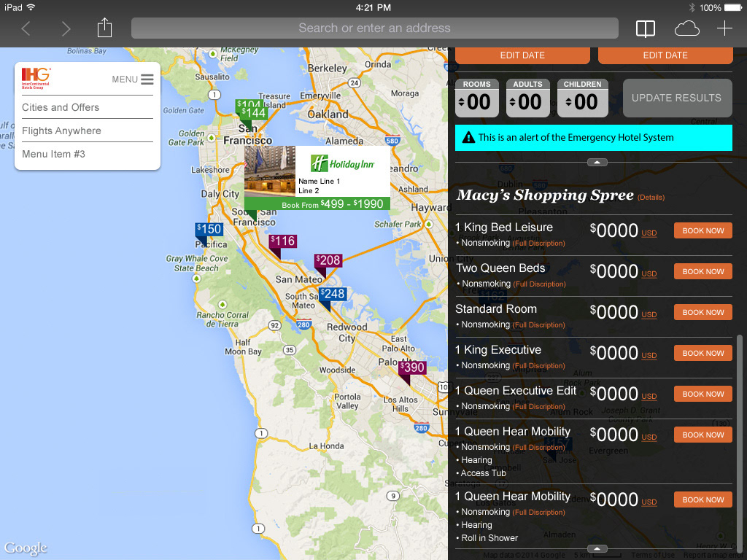
Task: Open Full Description for 1 King Executive
Action: point(539,366)
